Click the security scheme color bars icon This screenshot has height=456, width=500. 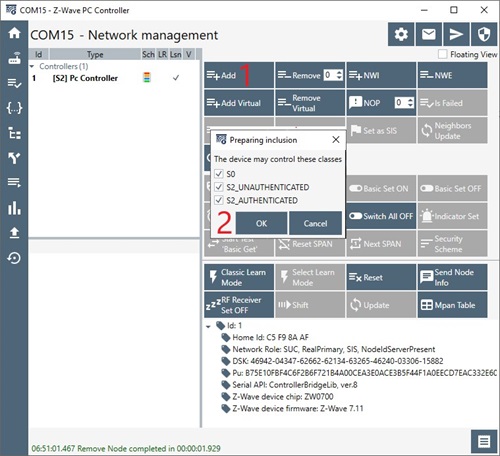coord(147,78)
